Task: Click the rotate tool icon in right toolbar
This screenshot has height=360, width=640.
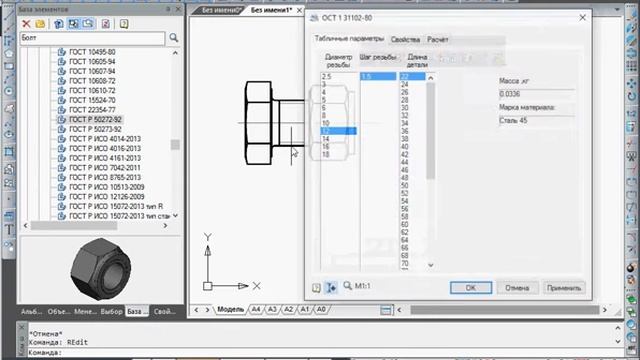Action: click(x=631, y=97)
